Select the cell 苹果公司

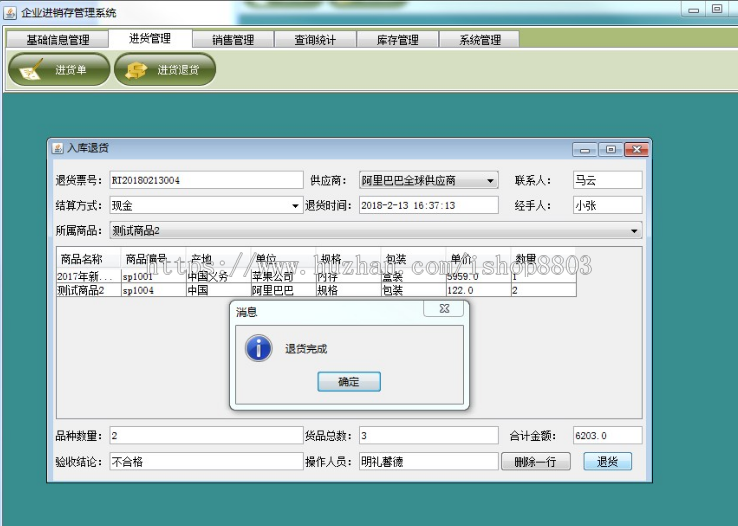click(283, 277)
